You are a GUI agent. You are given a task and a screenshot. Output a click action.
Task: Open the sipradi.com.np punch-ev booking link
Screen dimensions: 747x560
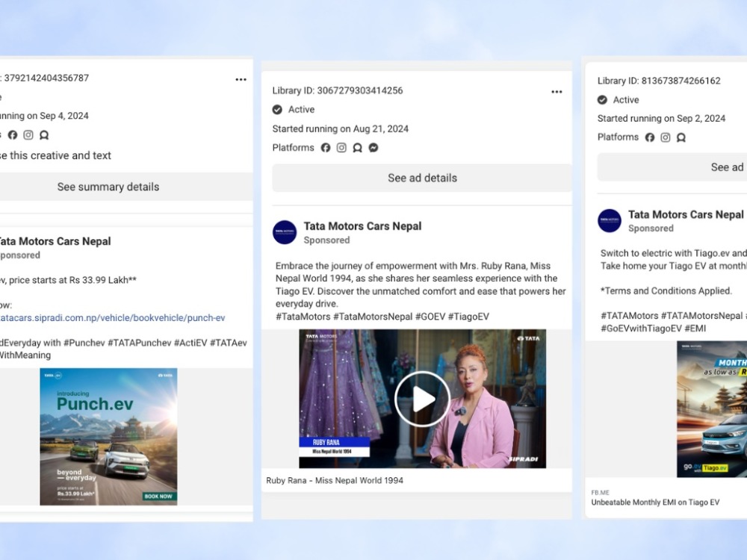tap(113, 317)
